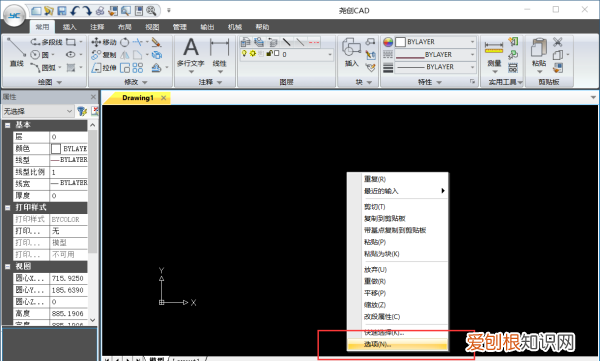This screenshot has width=600, height=361.
Task: Expand 最近的输入 submenu arrow in context menu
Action: point(443,191)
